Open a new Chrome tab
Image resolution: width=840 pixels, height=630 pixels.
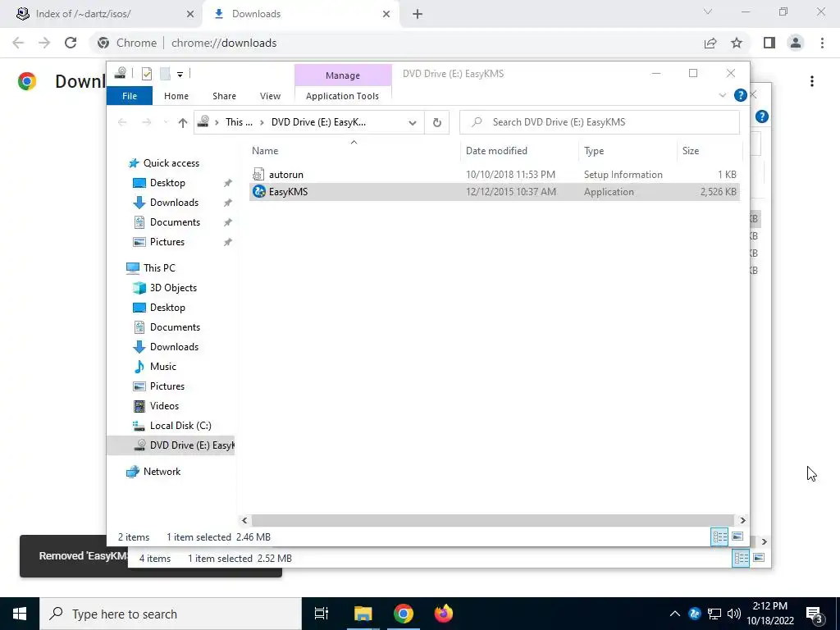coord(418,14)
